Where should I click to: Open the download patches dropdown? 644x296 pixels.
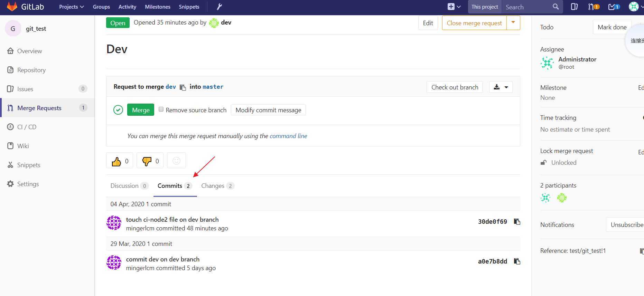[x=501, y=87]
